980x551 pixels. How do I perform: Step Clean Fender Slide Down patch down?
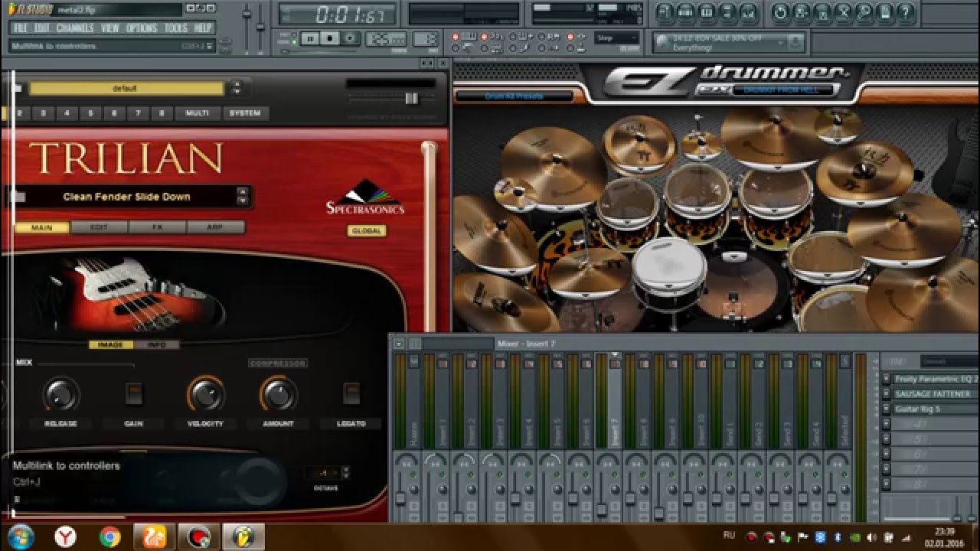pos(243,201)
